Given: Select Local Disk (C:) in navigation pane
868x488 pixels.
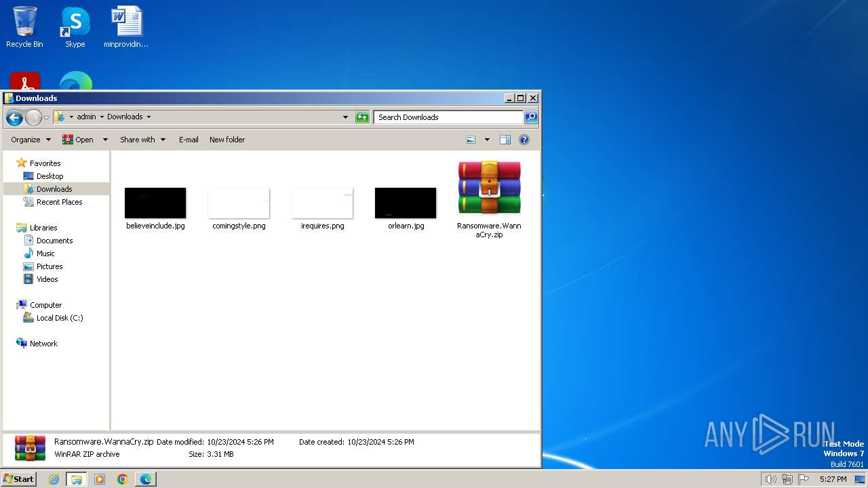Looking at the screenshot, I should click(x=60, y=318).
